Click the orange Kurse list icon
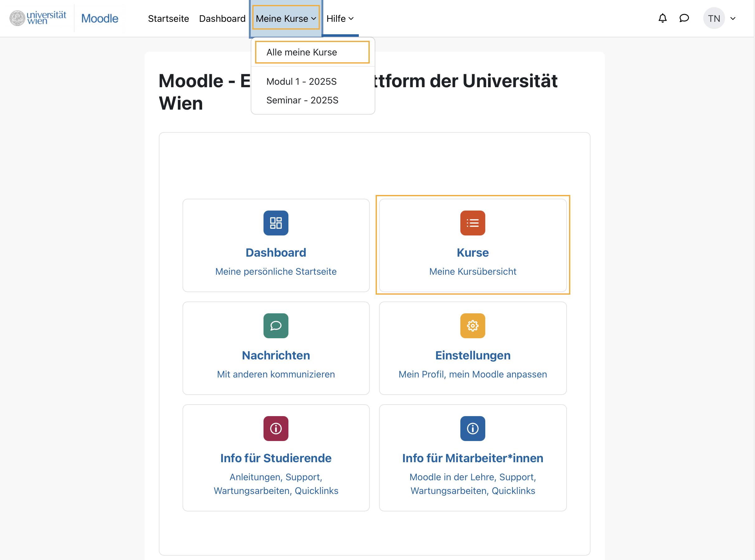The width and height of the screenshot is (755, 560). pos(472,223)
